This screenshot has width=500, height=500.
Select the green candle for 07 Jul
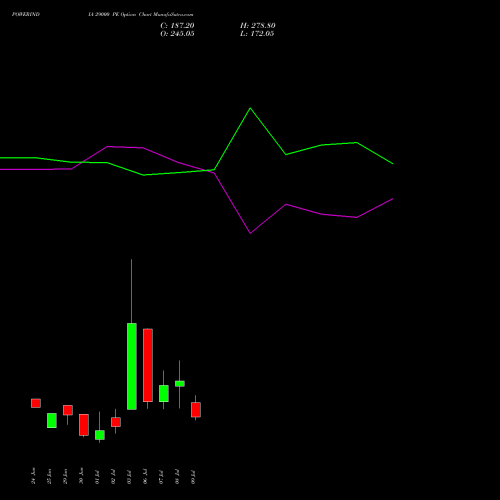164,393
